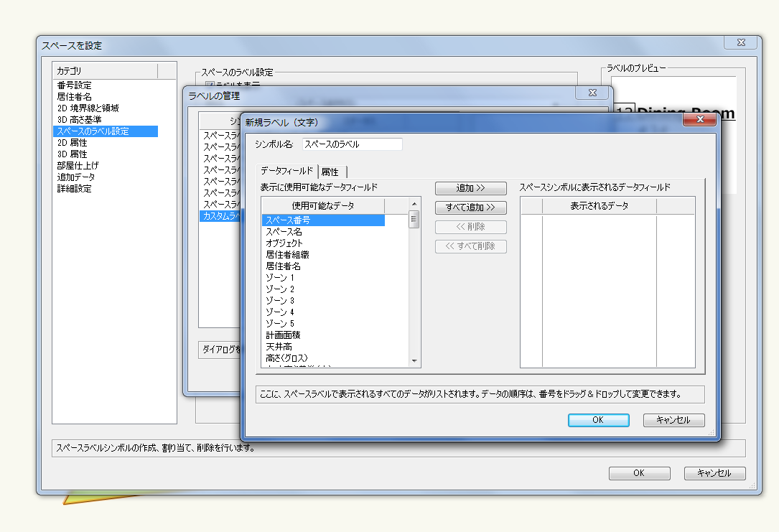This screenshot has height=532, width=779.
Task: Close the 新規ラベル dialog with red X
Action: [699, 120]
